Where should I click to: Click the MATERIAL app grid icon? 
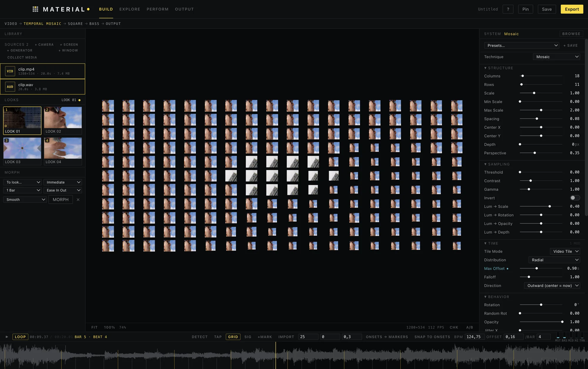(x=35, y=9)
